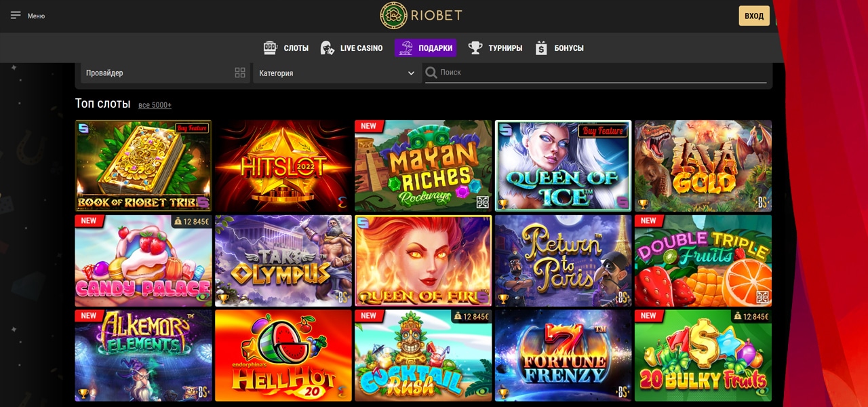The width and height of the screenshot is (868, 407).
Task: Click the slot machine icon beside СЛОТЫ
Action: pos(270,47)
